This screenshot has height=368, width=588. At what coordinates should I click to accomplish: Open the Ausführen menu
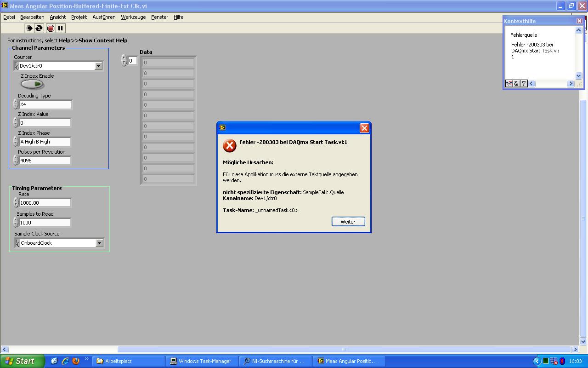pyautogui.click(x=104, y=17)
